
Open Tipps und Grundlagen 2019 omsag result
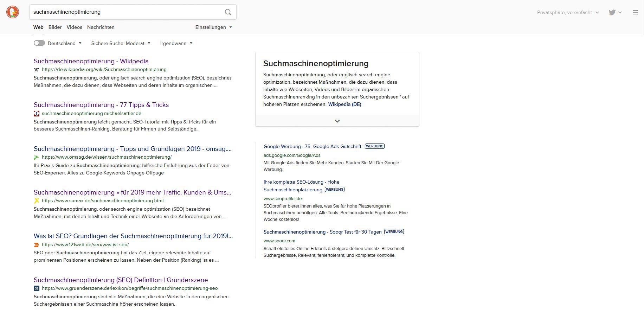coord(133,149)
